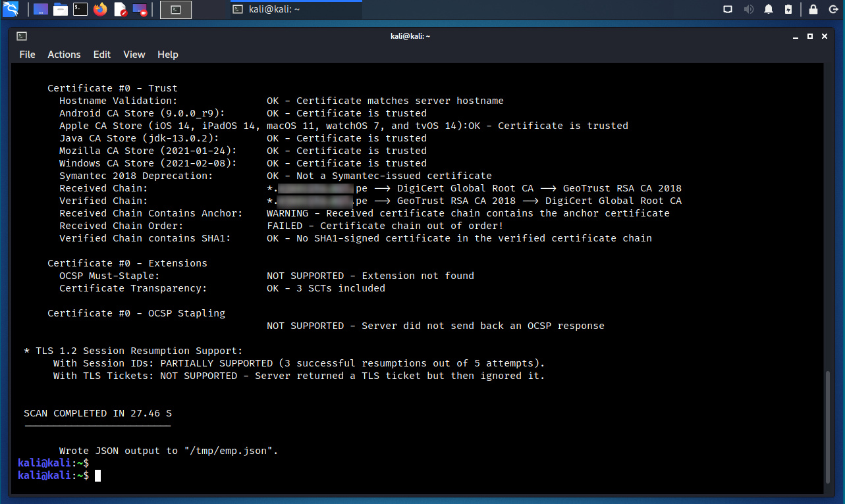This screenshot has width=845, height=504.
Task: Open the notifications bell icon
Action: click(769, 9)
